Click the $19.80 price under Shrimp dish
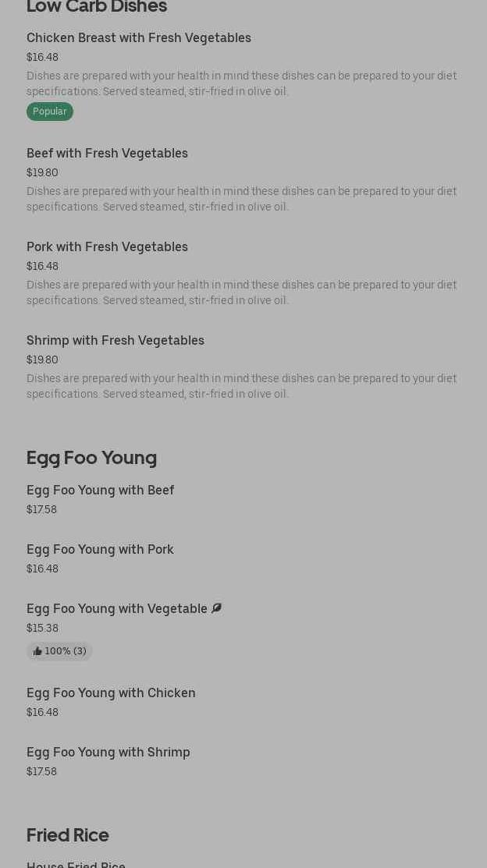This screenshot has width=487, height=868. pos(42,360)
